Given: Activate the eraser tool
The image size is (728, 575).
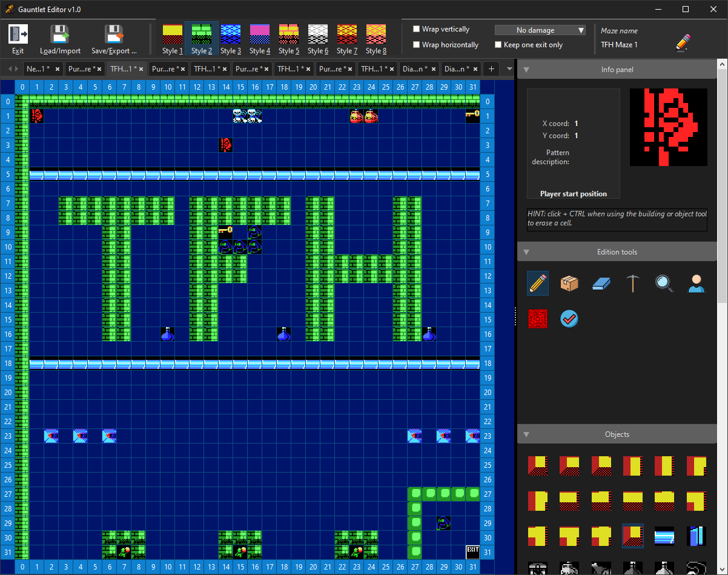Looking at the screenshot, I should [x=601, y=283].
